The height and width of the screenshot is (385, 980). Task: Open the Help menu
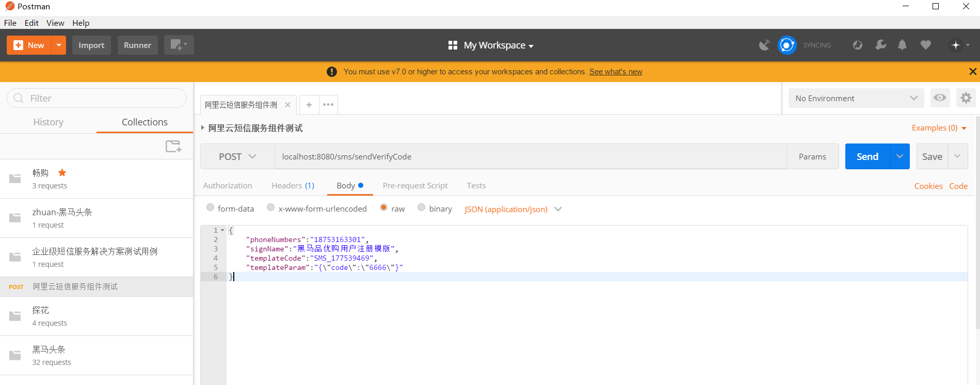[x=81, y=23]
